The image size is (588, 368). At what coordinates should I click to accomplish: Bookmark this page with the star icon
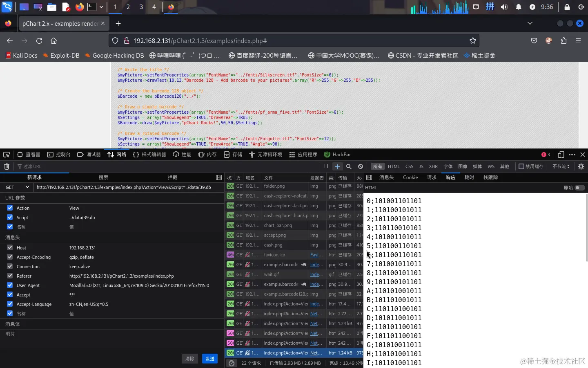pos(473,40)
